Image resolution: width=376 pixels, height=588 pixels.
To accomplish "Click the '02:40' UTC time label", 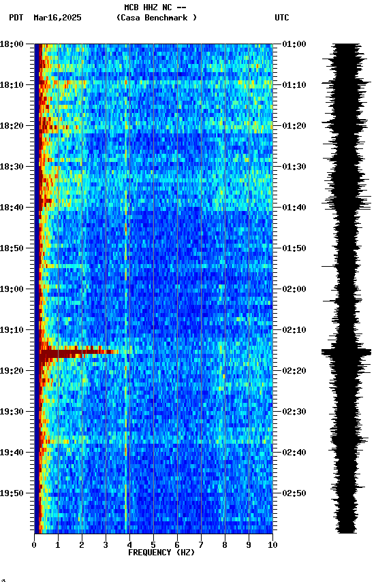I will click(x=294, y=453).
